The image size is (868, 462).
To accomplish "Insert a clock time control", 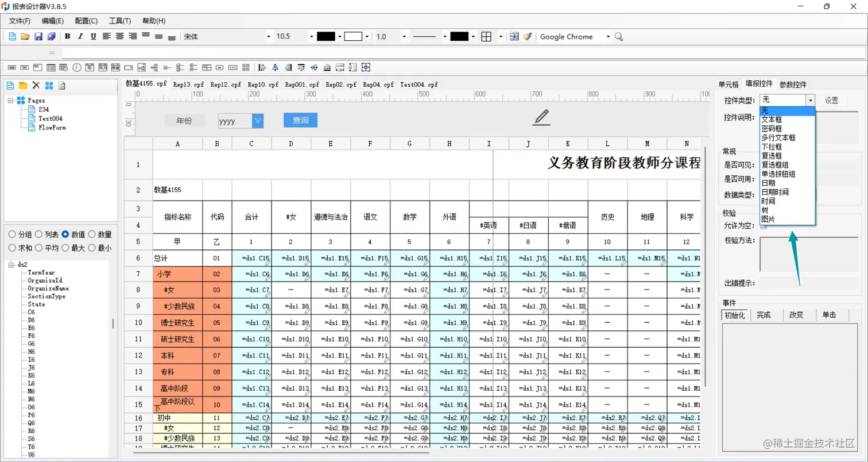I will click(x=77, y=67).
